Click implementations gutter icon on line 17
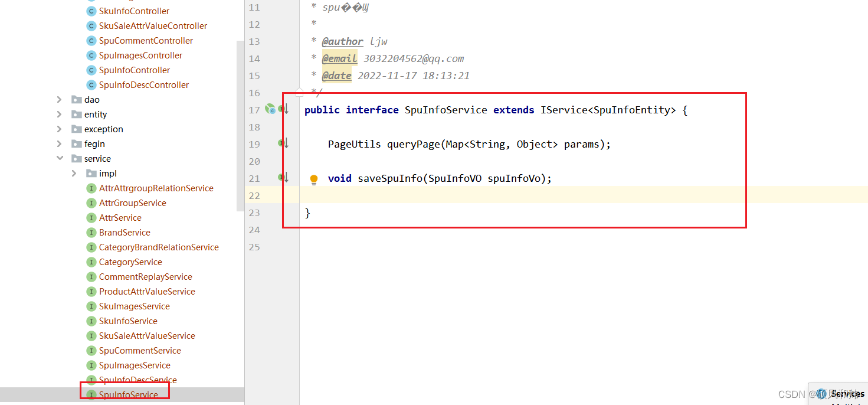Viewport: 868px width, 405px height. [284, 109]
